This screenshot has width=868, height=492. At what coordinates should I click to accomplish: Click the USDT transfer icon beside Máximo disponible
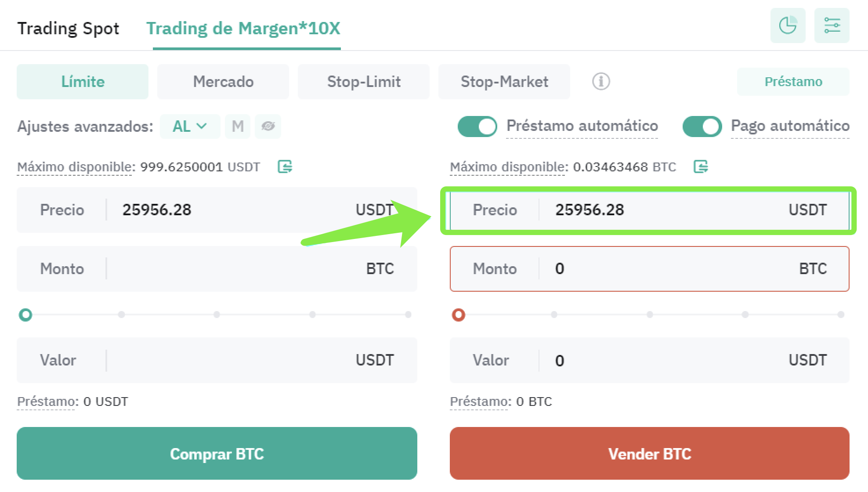point(285,166)
